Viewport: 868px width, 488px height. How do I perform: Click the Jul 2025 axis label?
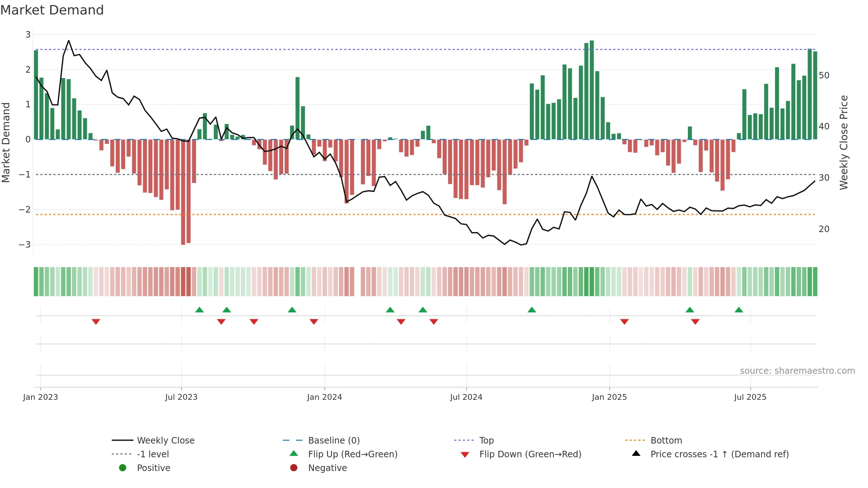click(750, 397)
